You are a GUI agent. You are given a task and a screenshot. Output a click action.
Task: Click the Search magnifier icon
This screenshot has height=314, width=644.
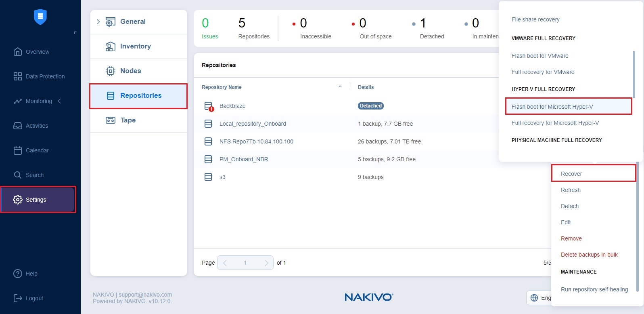click(18, 175)
